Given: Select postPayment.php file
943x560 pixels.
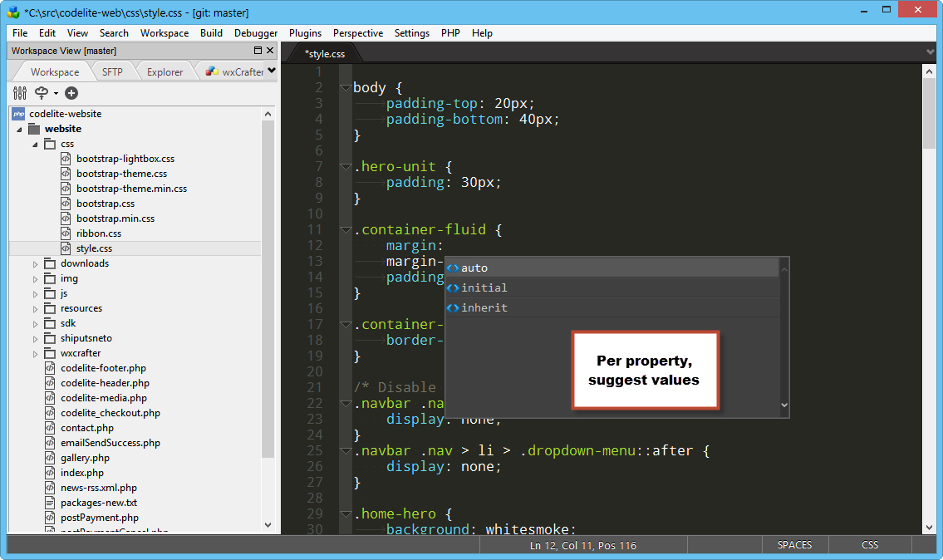Looking at the screenshot, I should point(99,518).
